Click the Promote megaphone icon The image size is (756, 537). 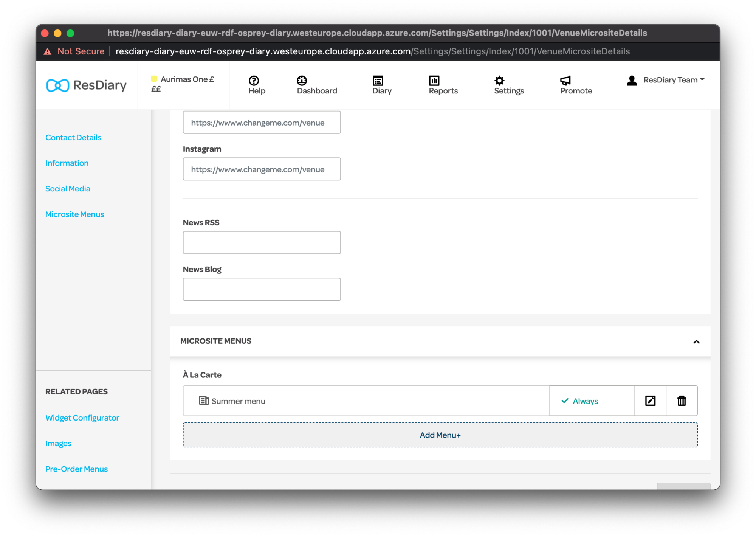point(565,80)
